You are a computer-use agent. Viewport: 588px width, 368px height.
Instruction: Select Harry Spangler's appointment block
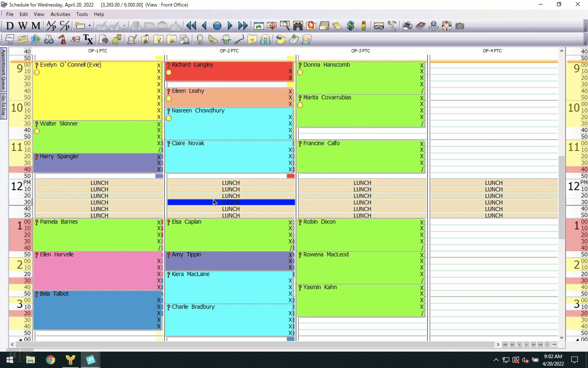pyautogui.click(x=98, y=163)
